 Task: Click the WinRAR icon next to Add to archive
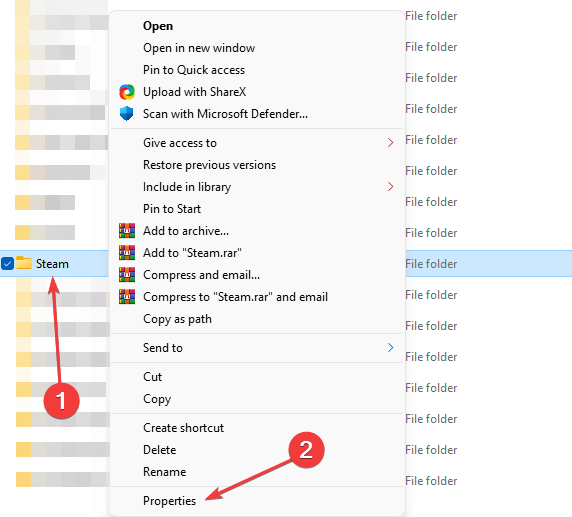127,231
